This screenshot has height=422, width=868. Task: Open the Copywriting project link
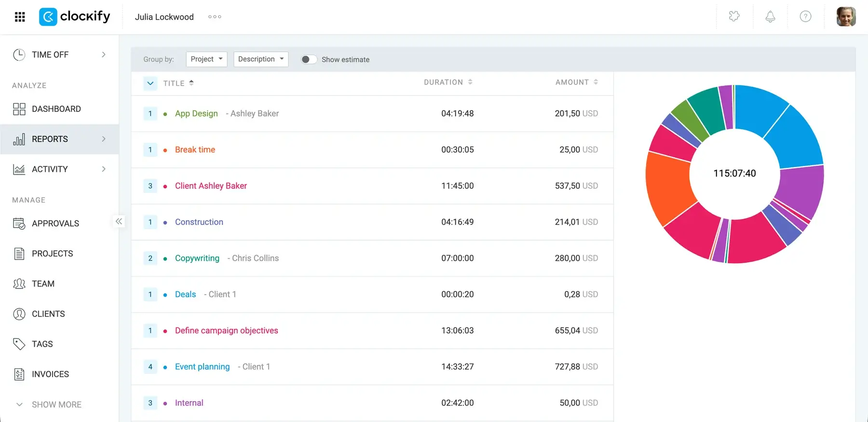[x=197, y=258]
